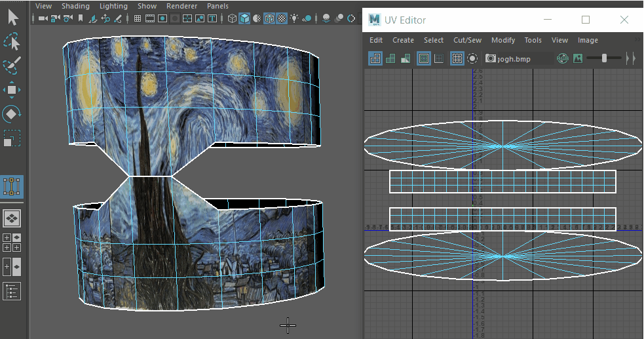Activate the Lasso Select tool

tap(12, 42)
